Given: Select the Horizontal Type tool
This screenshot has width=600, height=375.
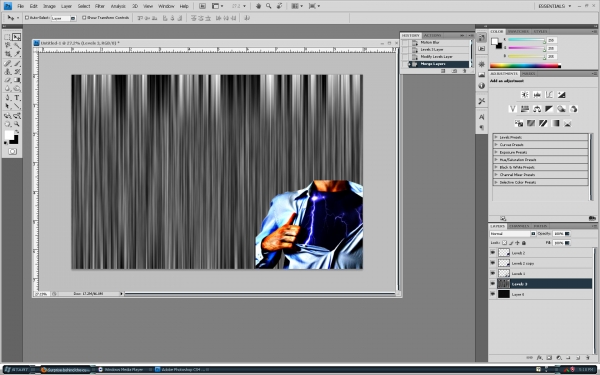Looking at the screenshot, I should point(16,98).
